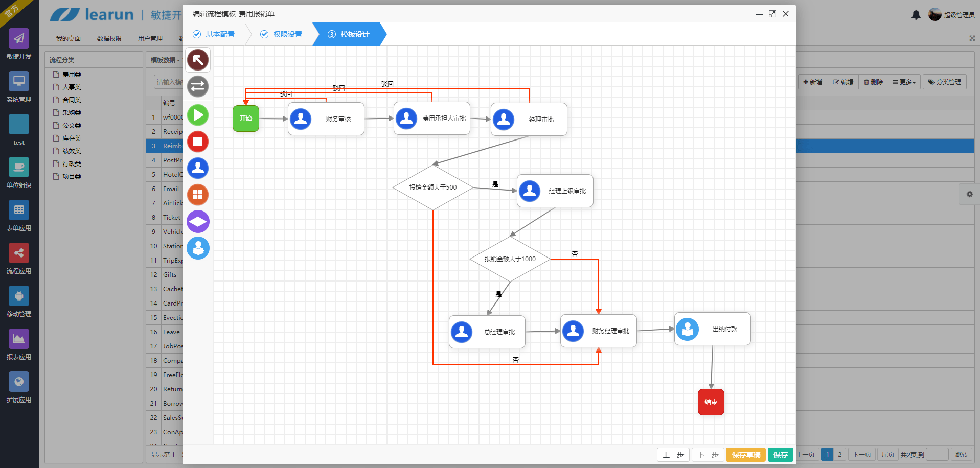This screenshot has height=468, width=980.
Task: Go to step 权限设置
Action: [x=281, y=34]
